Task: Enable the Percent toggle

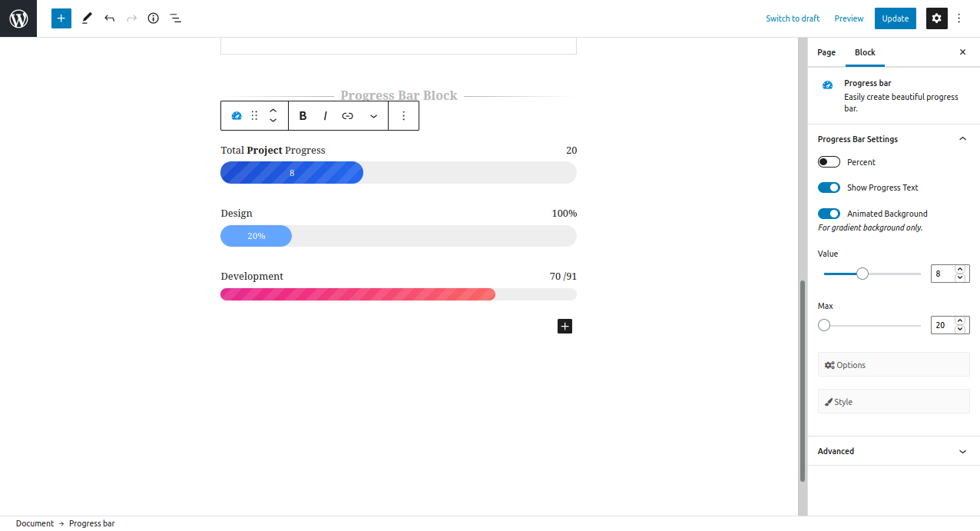Action: (x=829, y=162)
